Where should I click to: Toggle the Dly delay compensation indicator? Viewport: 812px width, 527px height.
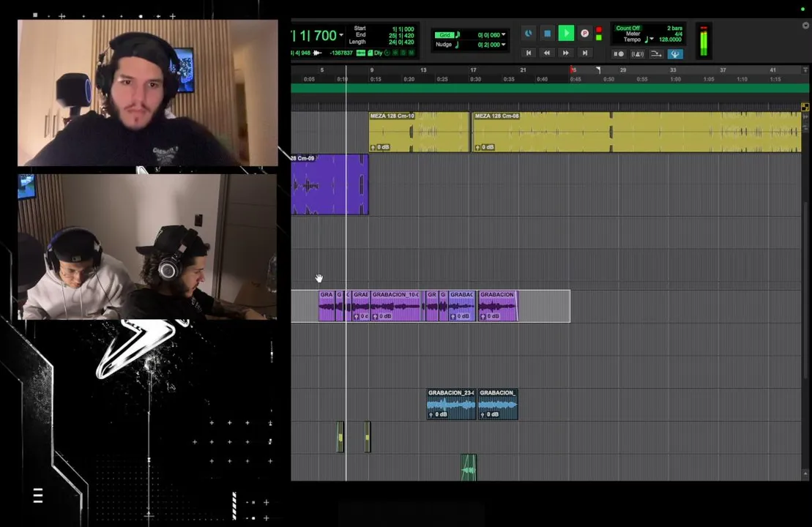tap(378, 53)
